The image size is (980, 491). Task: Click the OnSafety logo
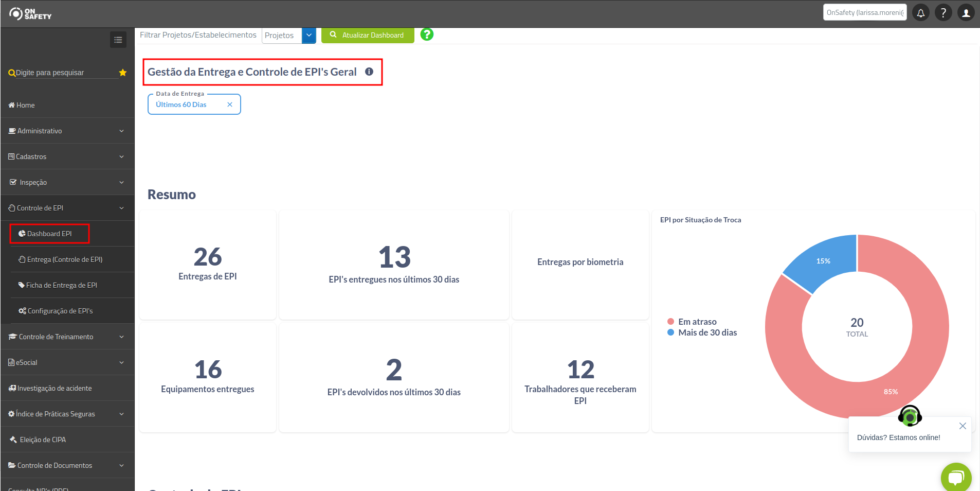click(31, 13)
